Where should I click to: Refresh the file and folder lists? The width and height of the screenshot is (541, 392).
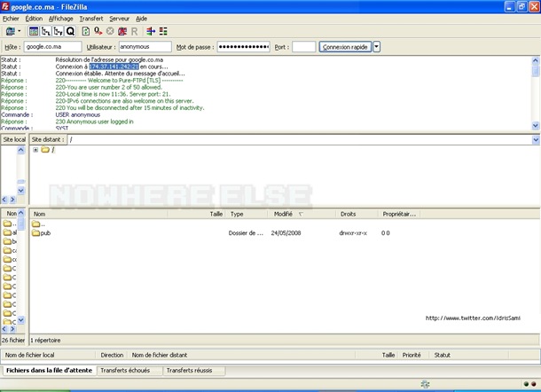pos(85,31)
